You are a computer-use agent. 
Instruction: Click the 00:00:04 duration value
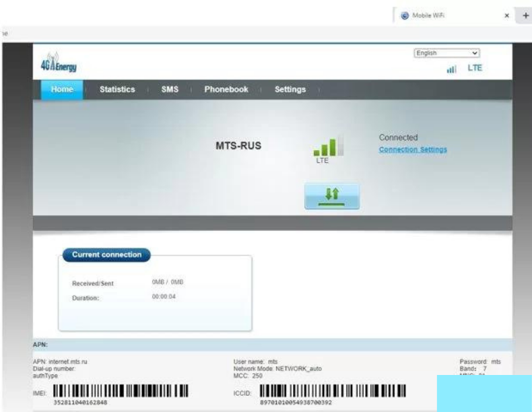tap(164, 297)
